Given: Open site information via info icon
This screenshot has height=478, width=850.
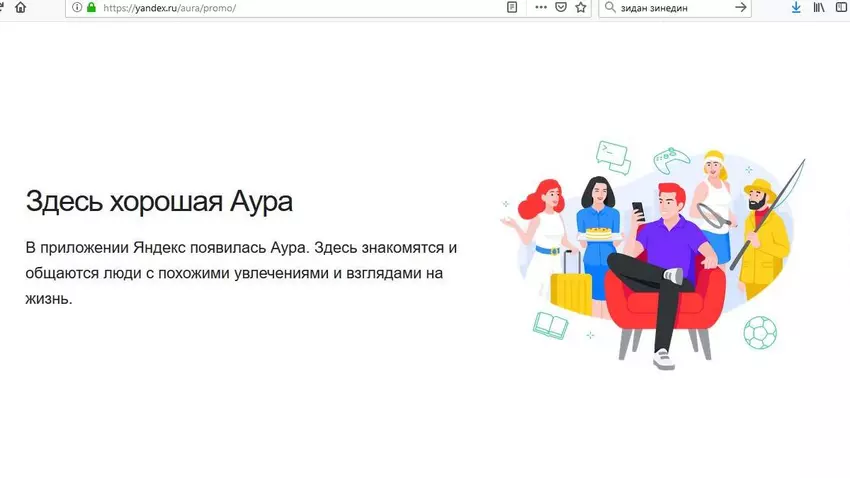Looking at the screenshot, I should coord(74,7).
